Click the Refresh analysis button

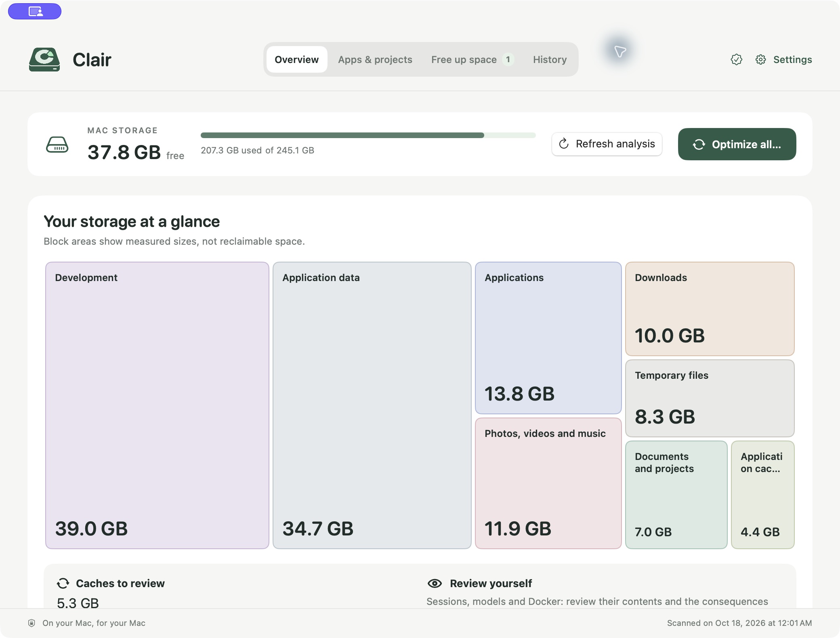607,144
